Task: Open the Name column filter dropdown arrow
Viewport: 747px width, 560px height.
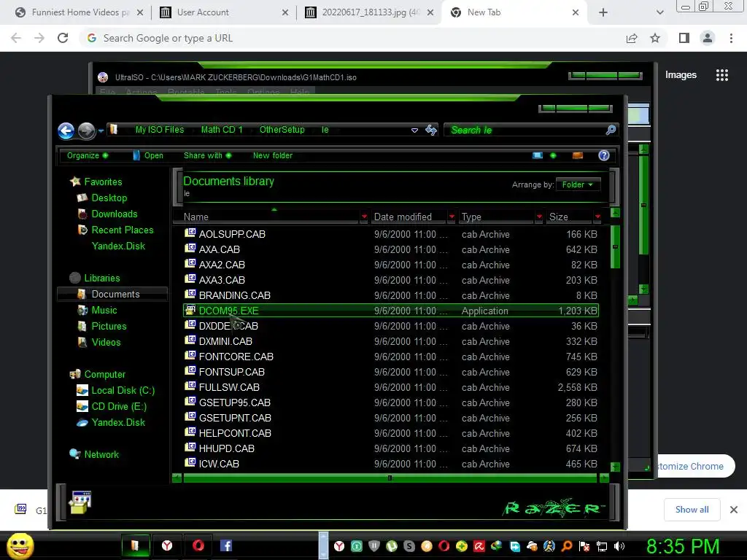Action: [x=364, y=217]
